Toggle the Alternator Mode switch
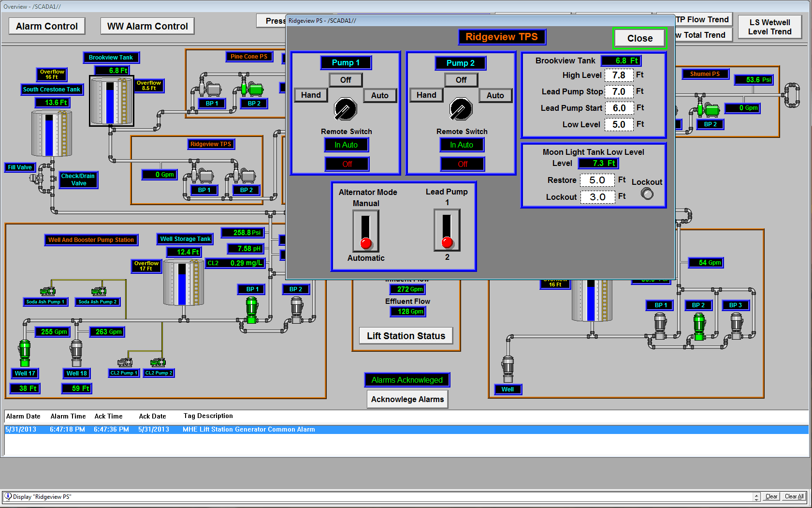This screenshot has width=812, height=508. [x=366, y=231]
